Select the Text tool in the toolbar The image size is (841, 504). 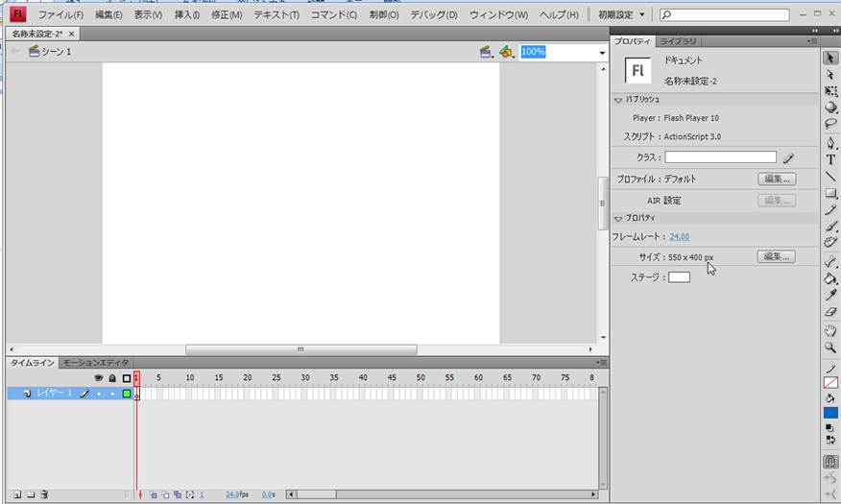(x=830, y=159)
